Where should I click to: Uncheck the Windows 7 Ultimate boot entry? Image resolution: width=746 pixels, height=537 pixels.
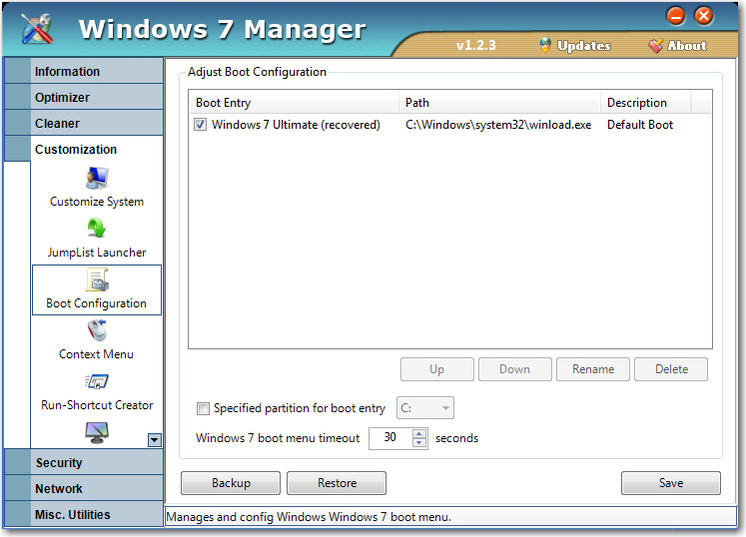(x=200, y=125)
